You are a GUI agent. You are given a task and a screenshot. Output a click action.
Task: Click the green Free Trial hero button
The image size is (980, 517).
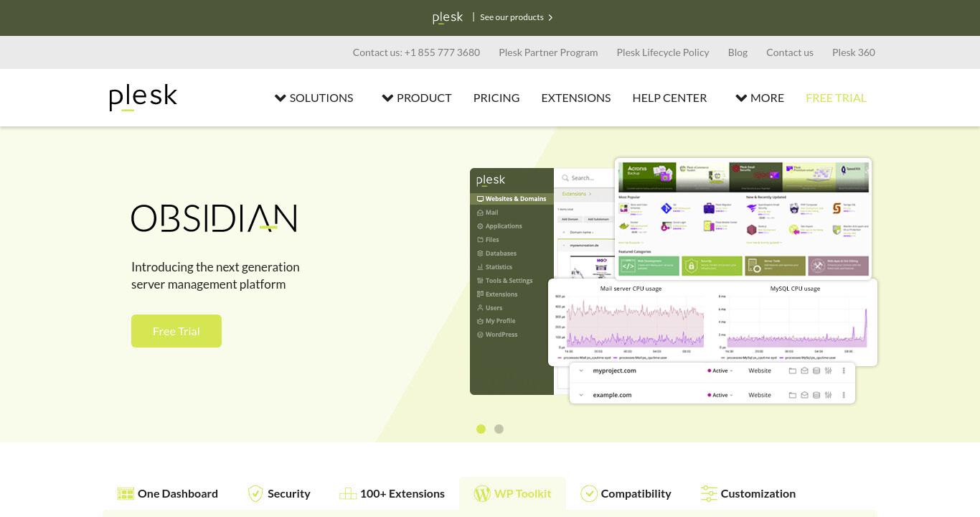[x=176, y=331]
